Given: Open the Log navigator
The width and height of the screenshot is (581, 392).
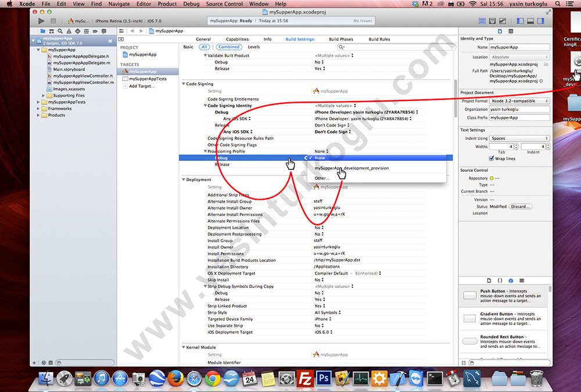Looking at the screenshot, I should tap(104, 31).
